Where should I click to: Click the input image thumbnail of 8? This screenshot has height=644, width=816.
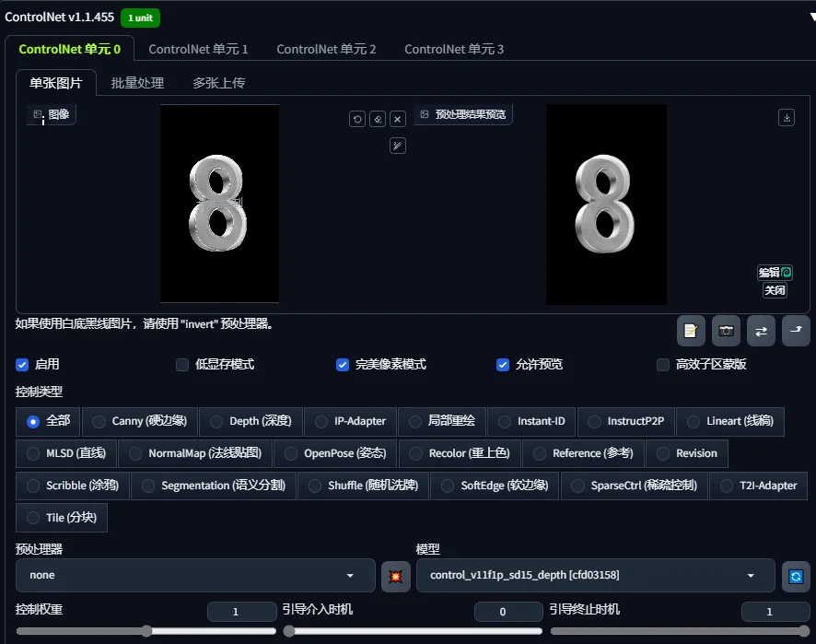[x=219, y=203]
